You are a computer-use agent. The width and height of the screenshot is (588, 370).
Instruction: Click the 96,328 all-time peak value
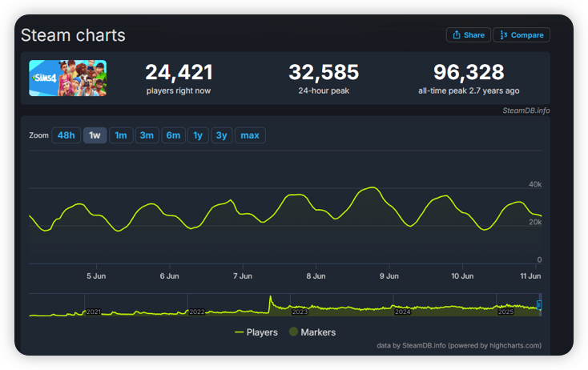tap(469, 72)
